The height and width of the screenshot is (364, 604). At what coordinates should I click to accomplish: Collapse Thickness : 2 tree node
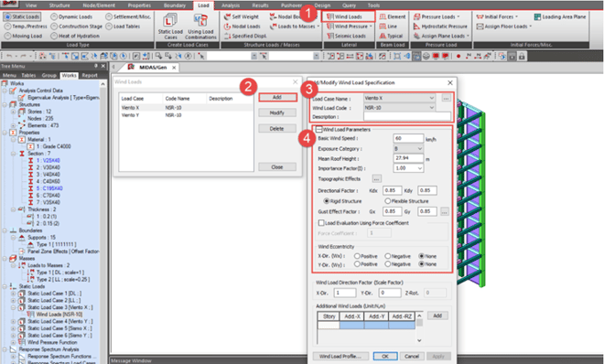[x=13, y=209]
